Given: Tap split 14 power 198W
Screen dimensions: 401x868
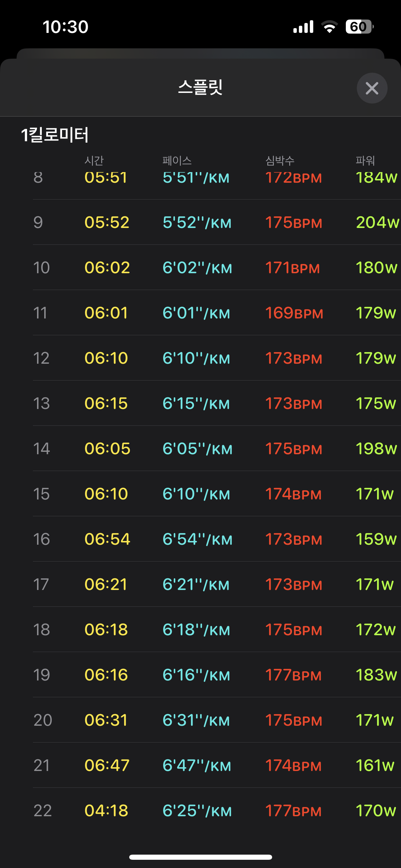Looking at the screenshot, I should tap(376, 449).
